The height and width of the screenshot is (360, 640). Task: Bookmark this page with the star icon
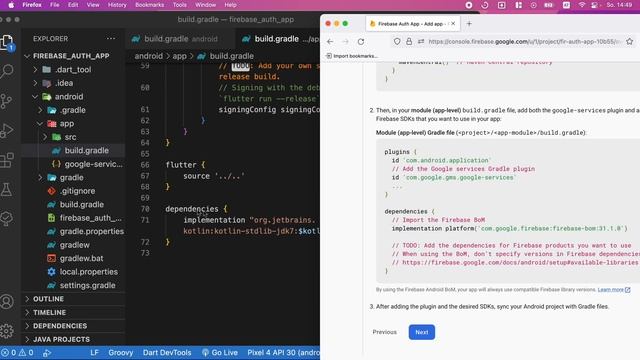[630, 42]
